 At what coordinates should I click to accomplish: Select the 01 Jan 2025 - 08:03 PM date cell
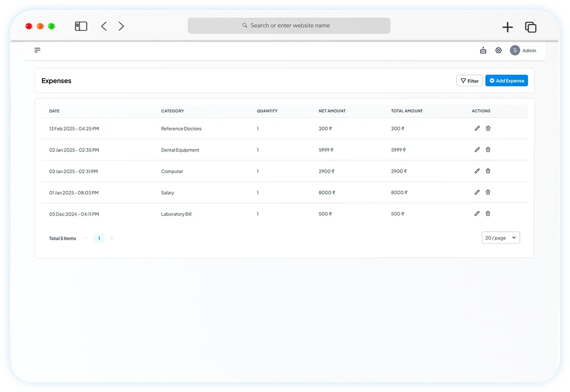(x=74, y=193)
